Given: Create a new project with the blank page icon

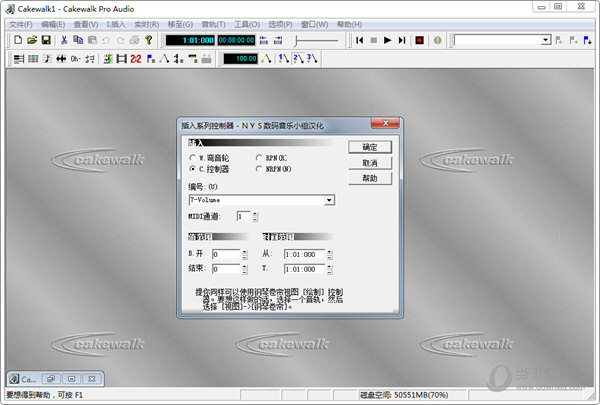Looking at the screenshot, I should [x=18, y=40].
